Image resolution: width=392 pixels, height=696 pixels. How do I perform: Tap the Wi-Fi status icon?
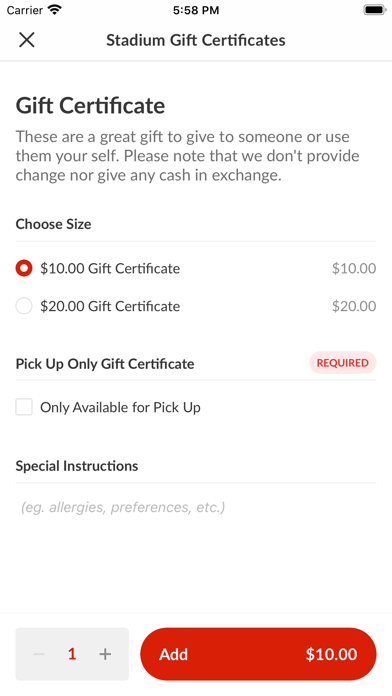[x=55, y=10]
